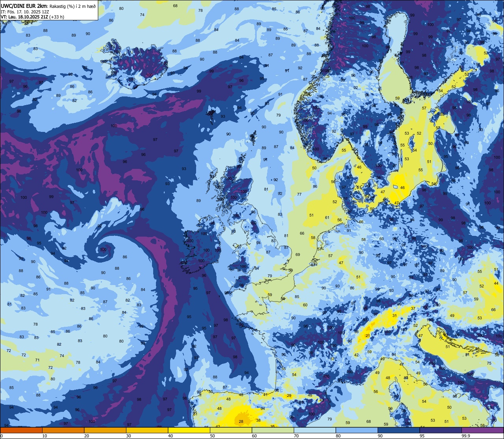Click the map value '31' on the map
This screenshot has height=439, width=504.
click(395, 316)
